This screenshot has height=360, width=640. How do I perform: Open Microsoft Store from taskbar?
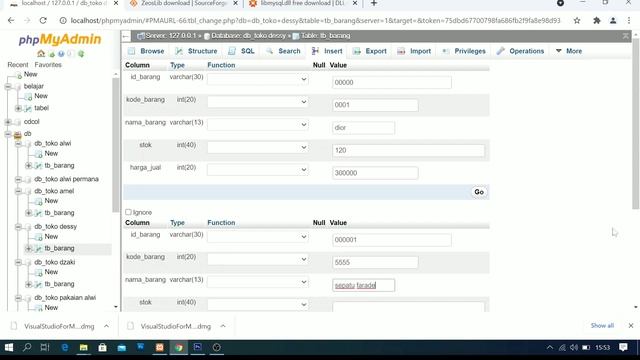102,347
